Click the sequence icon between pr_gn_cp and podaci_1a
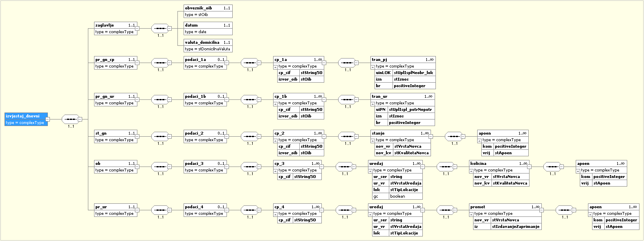The height and width of the screenshot is (241, 644). [x=160, y=63]
